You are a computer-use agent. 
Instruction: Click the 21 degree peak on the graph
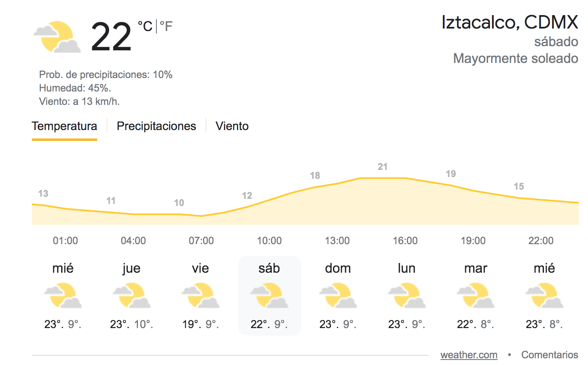click(x=382, y=167)
